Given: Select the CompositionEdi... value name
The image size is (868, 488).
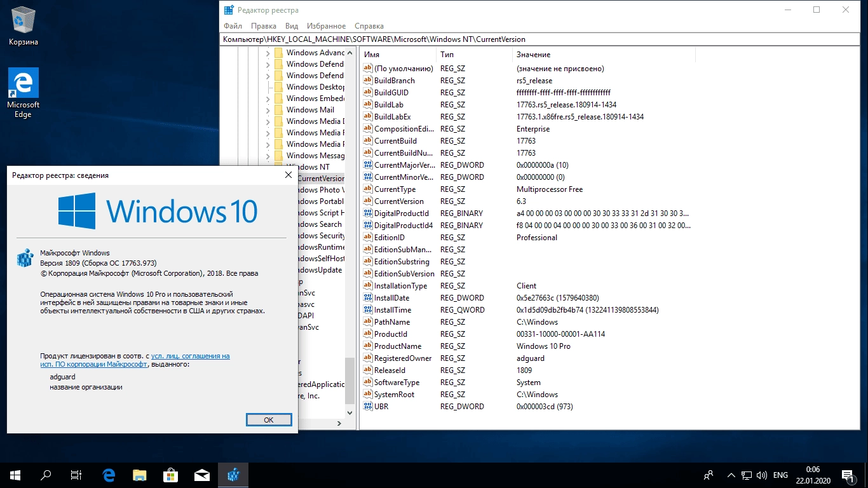Looking at the screenshot, I should tap(404, 129).
